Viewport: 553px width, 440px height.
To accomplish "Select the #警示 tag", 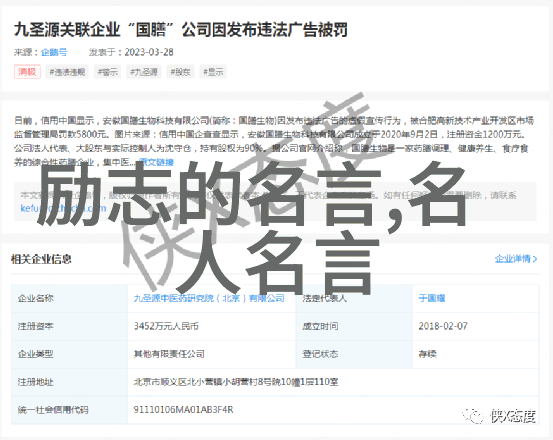I will coord(108,72).
